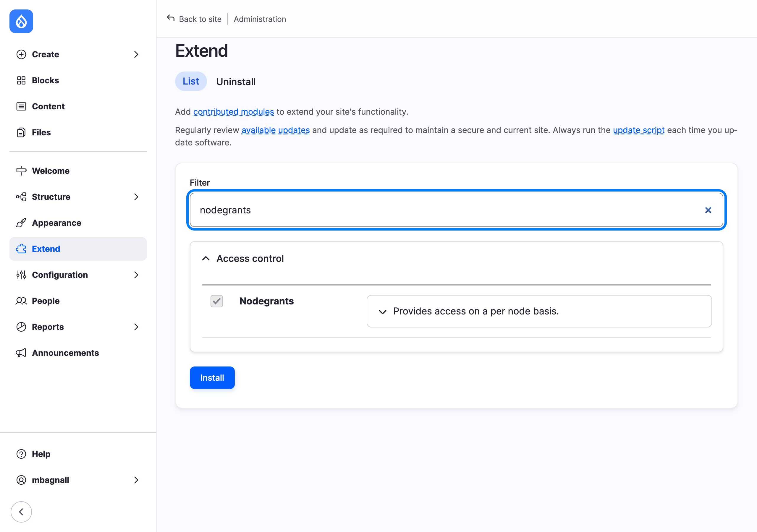Expand the Structure submenu chevron
757x532 pixels.
[136, 197]
